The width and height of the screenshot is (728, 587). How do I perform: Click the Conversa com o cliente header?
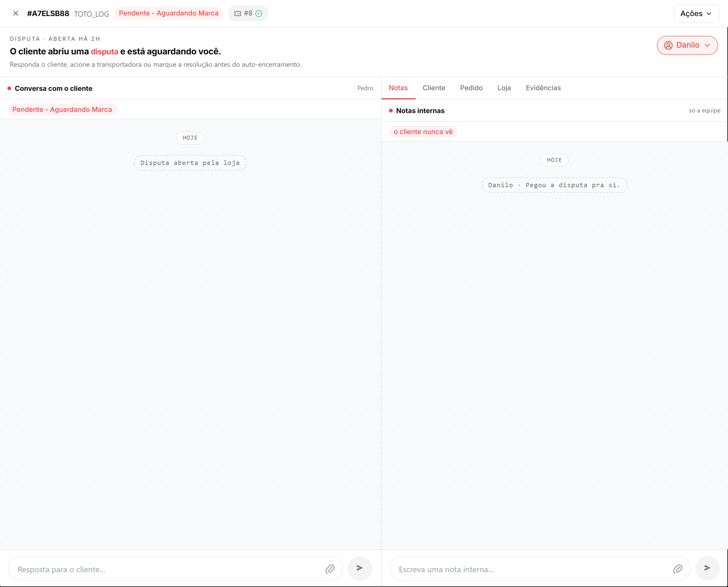click(x=53, y=89)
